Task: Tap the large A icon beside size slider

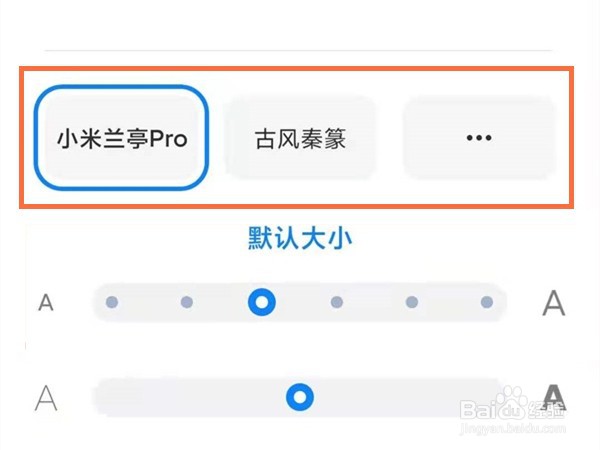Action: coord(554,303)
